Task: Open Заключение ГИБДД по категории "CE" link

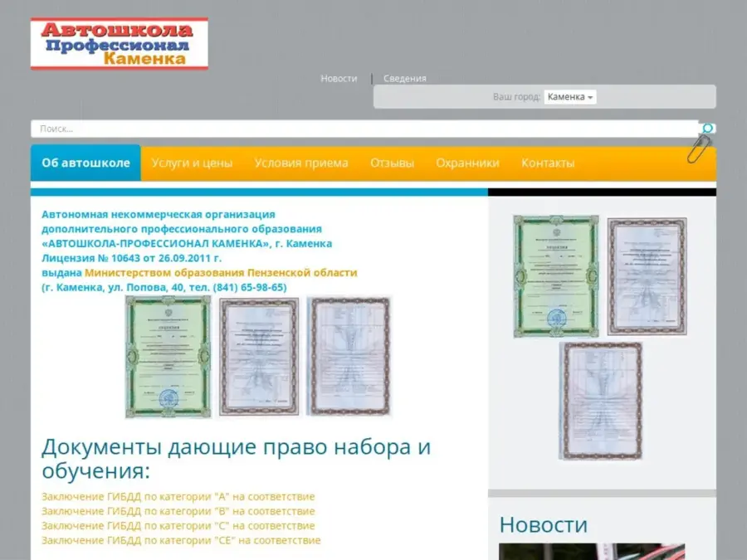Action: [181, 540]
